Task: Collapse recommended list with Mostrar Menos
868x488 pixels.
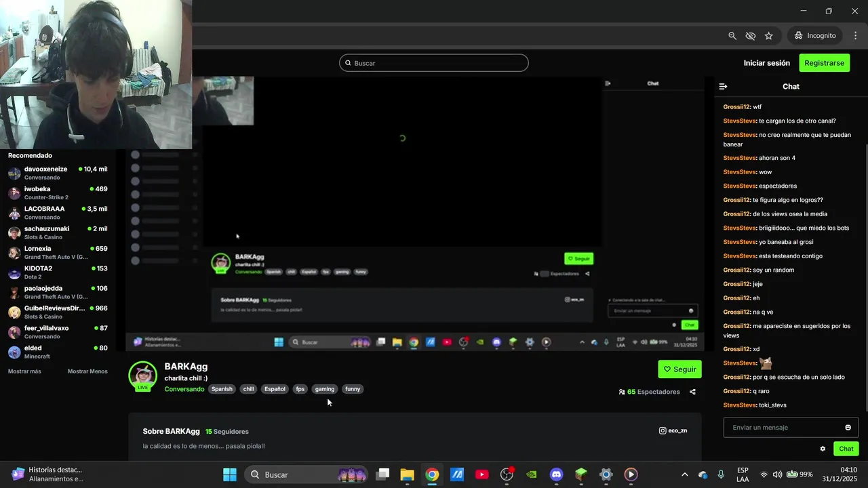Action: point(87,371)
